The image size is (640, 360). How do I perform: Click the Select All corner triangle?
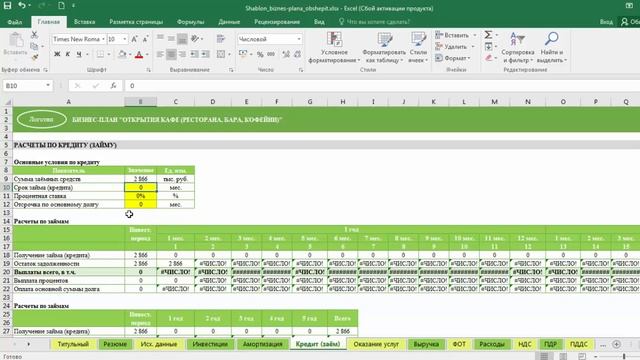[7, 102]
